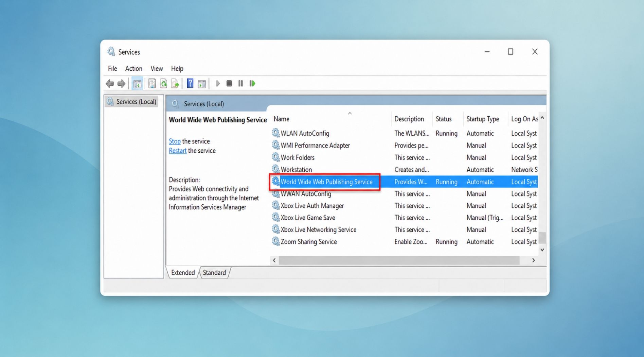Viewport: 644px width, 357px height.
Task: Click the gear icon beside Xbox Live Networking Service
Action: (x=276, y=230)
